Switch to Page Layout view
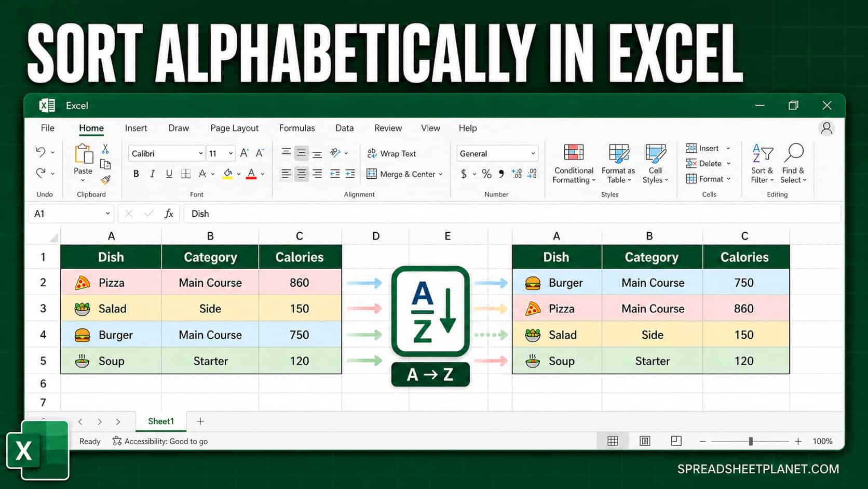Screen dimensions: 868x489 tap(645, 441)
